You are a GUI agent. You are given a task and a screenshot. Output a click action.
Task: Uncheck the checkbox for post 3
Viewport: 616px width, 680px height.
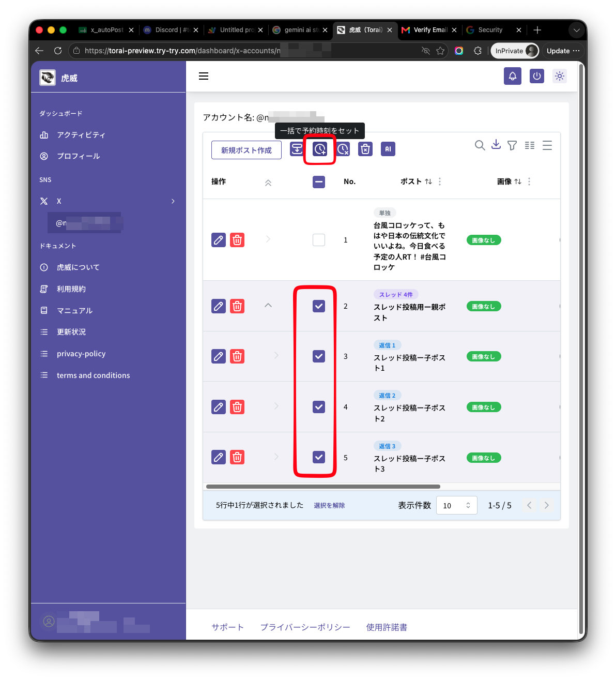[319, 356]
